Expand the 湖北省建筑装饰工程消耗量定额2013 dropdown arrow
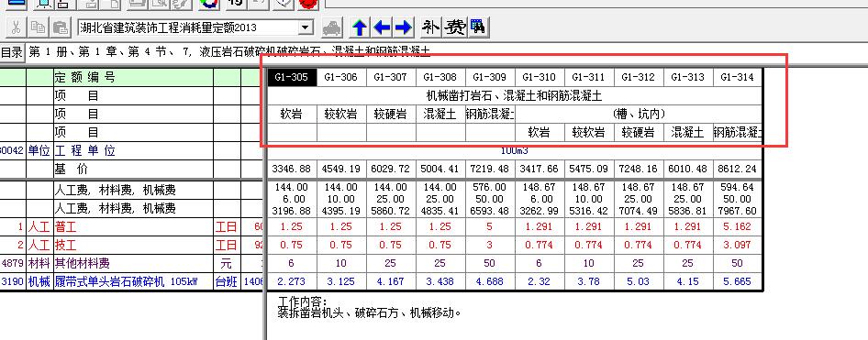The width and height of the screenshot is (868, 340). 305,27
